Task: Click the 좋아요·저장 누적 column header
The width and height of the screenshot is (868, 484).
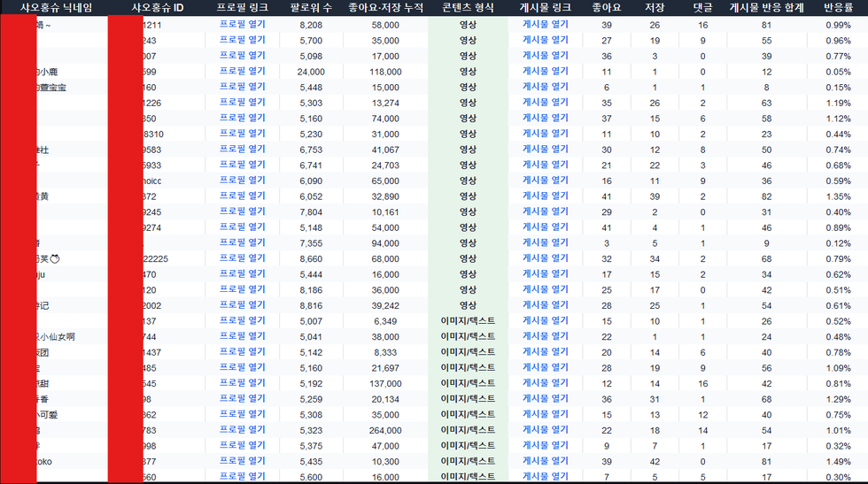Action: [385, 8]
